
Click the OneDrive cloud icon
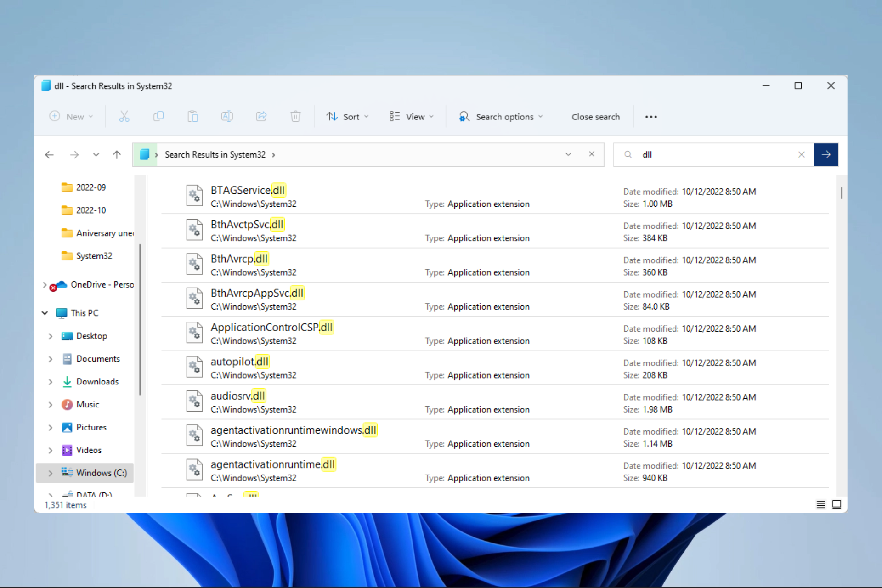click(x=59, y=285)
